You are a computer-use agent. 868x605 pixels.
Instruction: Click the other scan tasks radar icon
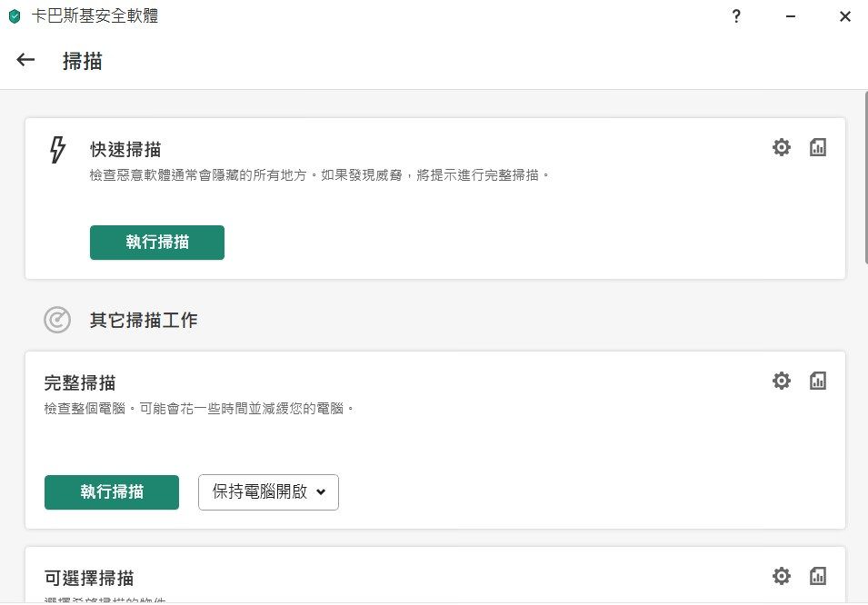(x=57, y=320)
